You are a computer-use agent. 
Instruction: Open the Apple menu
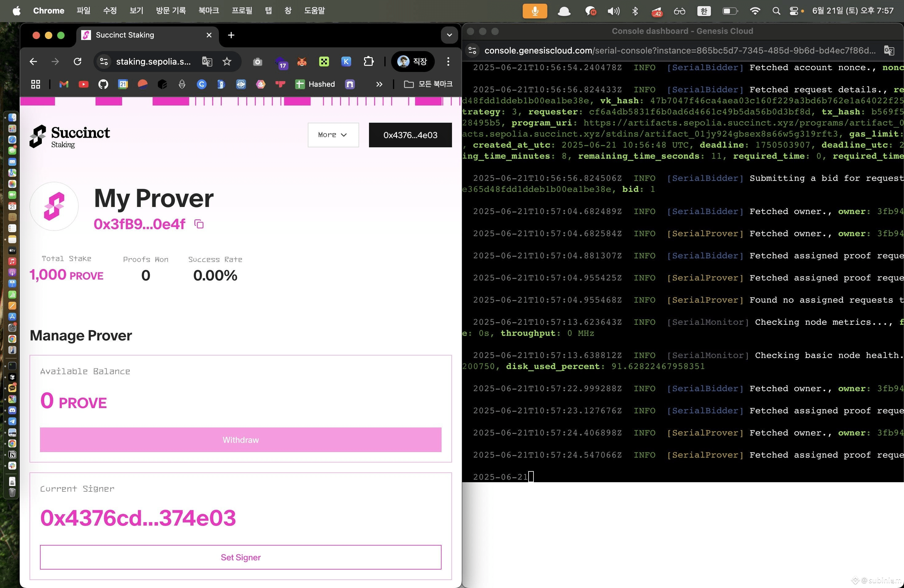17,11
